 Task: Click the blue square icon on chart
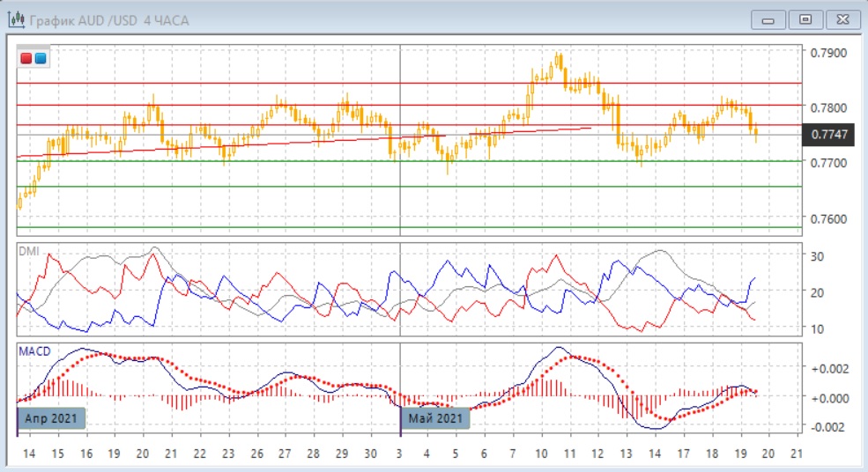click(x=41, y=58)
